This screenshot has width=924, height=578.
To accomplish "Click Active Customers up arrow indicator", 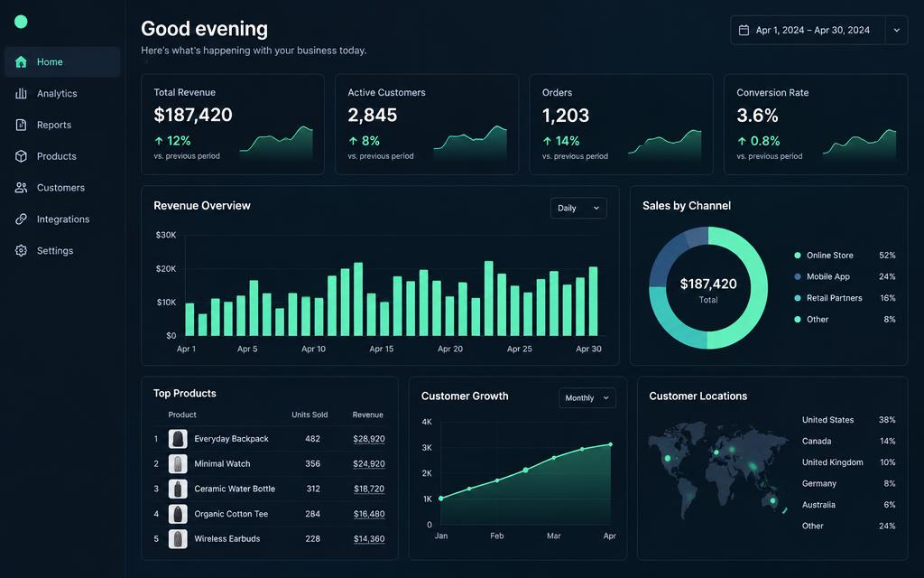I will (353, 141).
